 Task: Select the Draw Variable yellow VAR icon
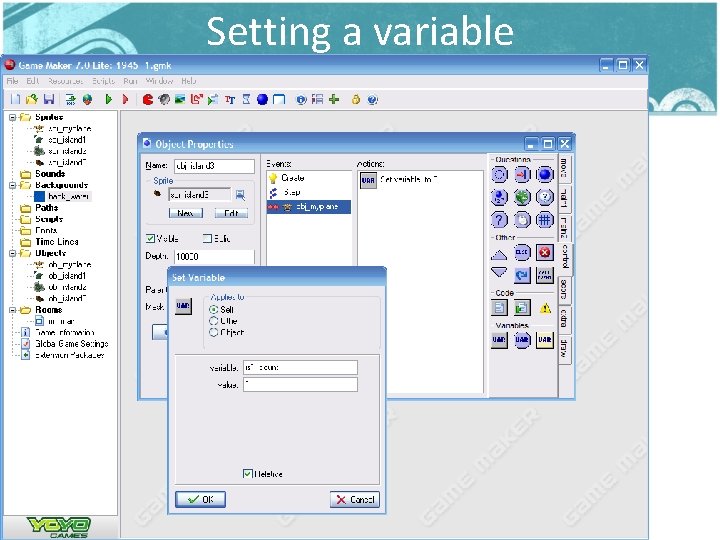pos(545,340)
